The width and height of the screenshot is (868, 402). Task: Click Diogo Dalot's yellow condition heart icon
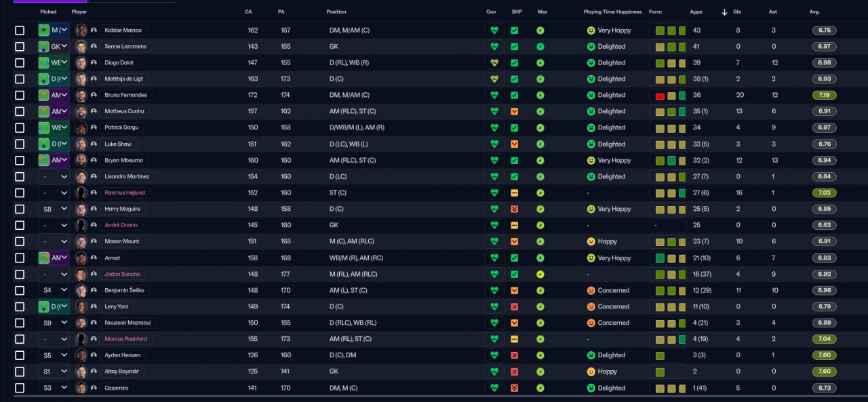point(494,63)
